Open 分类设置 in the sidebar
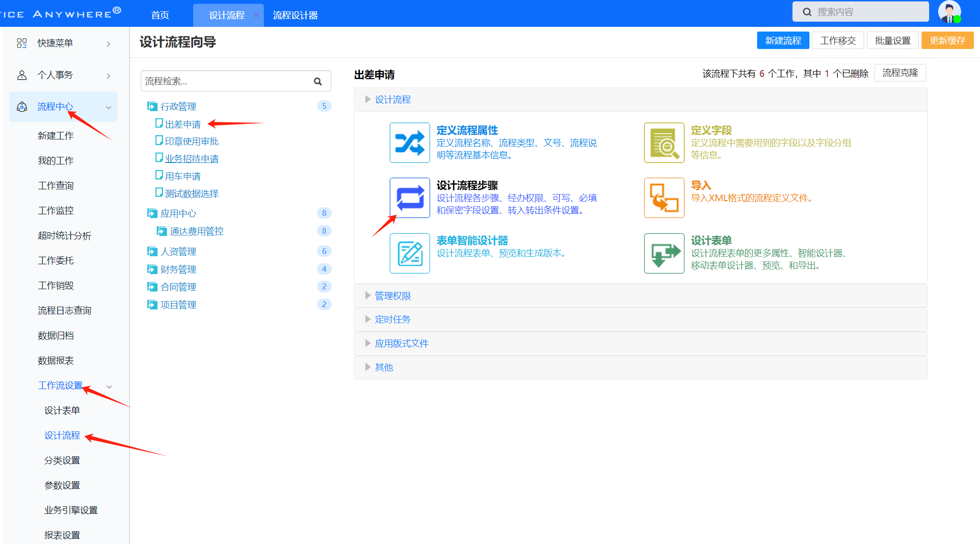Viewport: 980px width, 544px height. click(x=62, y=460)
